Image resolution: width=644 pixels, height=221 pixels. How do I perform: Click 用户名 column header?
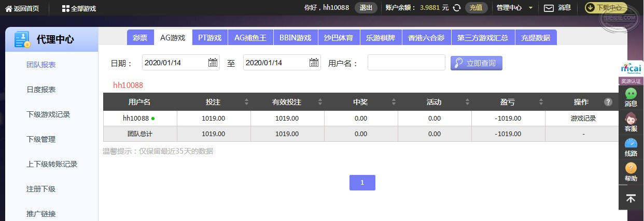pyautogui.click(x=139, y=102)
